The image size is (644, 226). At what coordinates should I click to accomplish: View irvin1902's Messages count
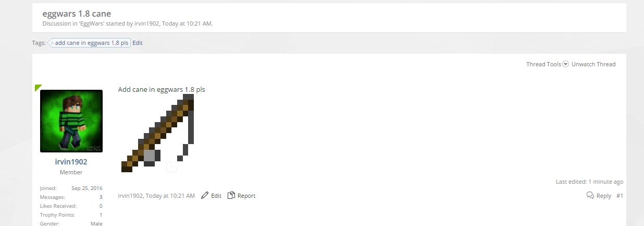(x=101, y=197)
